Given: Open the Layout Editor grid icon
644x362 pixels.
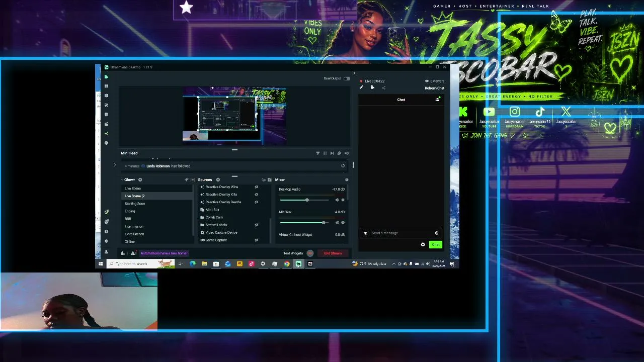Looking at the screenshot, I should pyautogui.click(x=106, y=86).
